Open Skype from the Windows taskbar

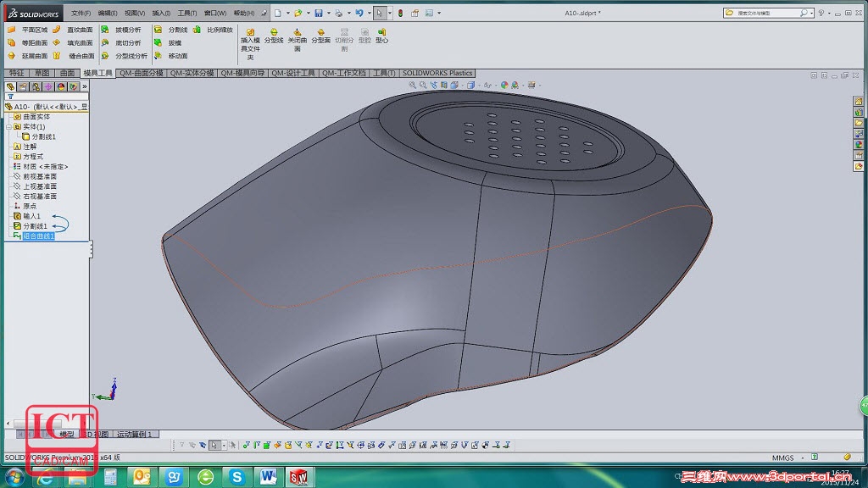(236, 477)
